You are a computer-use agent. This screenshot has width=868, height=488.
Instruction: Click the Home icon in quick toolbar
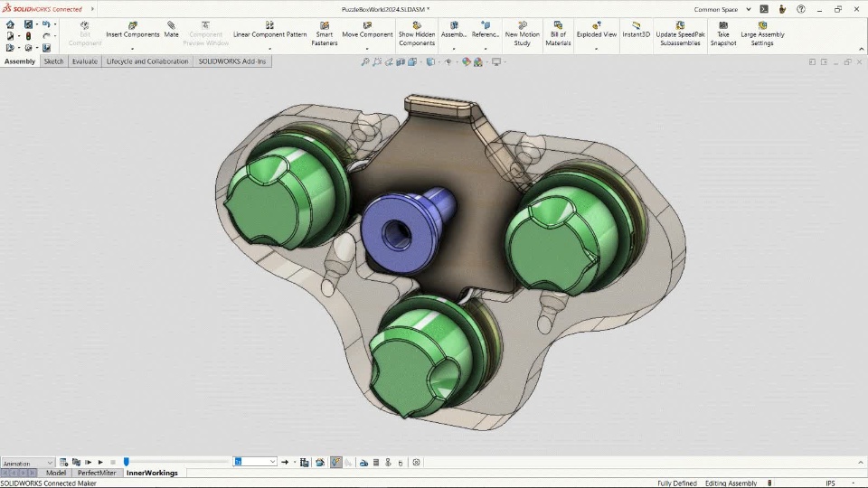[10, 24]
